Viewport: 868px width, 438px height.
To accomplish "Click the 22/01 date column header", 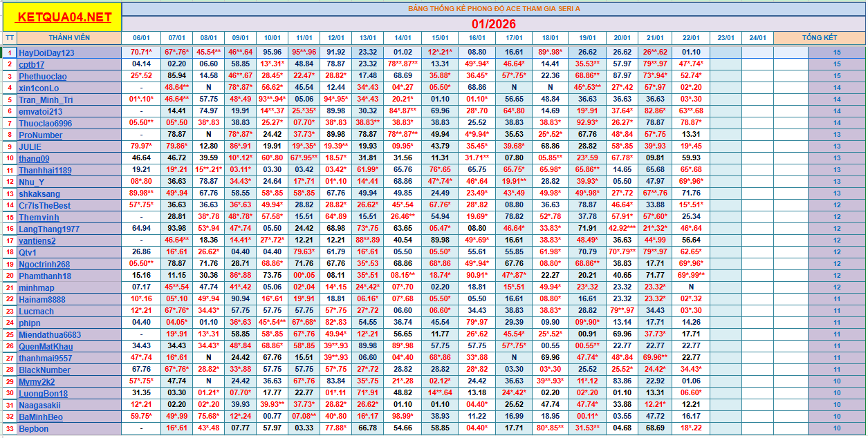I will 691,38.
